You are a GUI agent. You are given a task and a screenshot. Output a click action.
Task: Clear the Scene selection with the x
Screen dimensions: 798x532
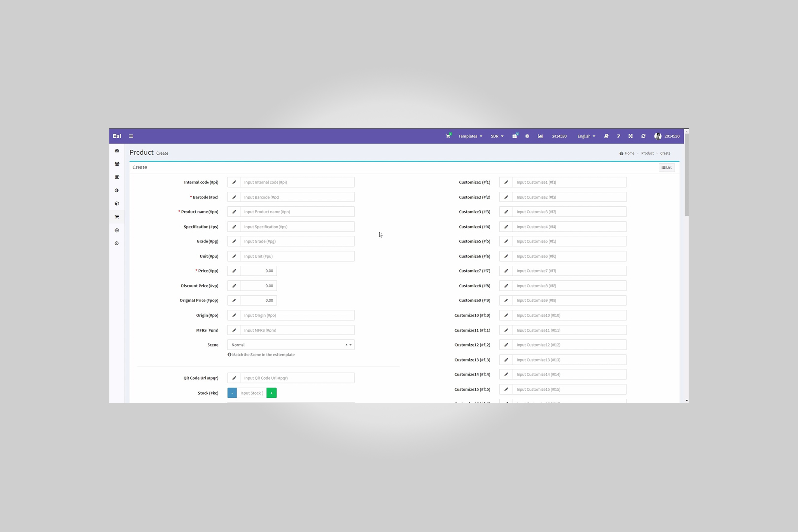point(346,345)
